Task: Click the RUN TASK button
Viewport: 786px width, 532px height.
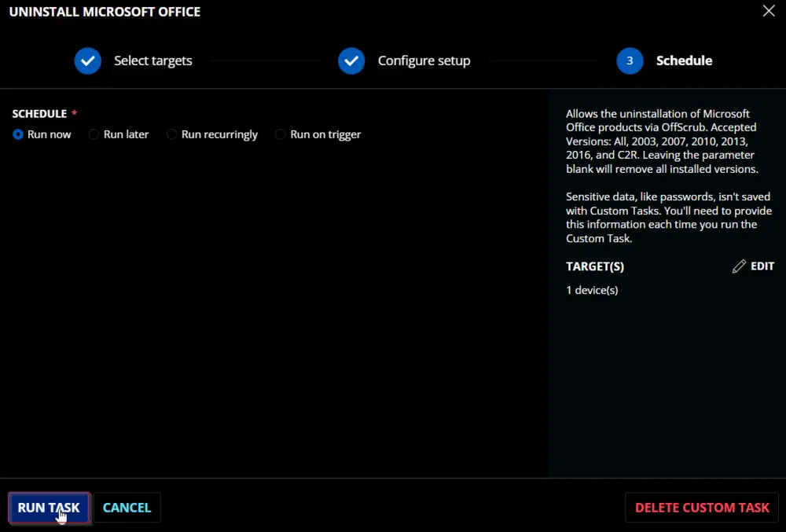Action: [49, 508]
